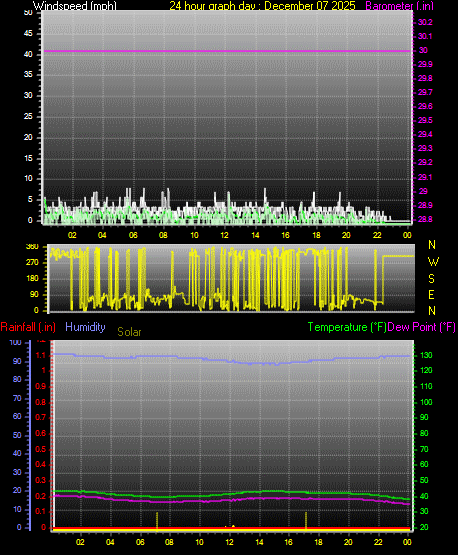Click the '180' value on the wind direction axis
458x555 pixels.
[x=32, y=278]
